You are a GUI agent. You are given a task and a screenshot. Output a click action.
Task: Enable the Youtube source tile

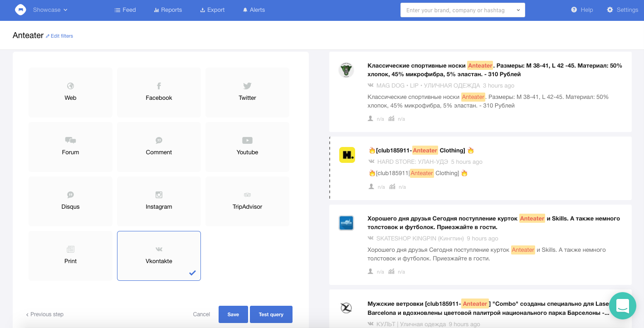point(247,147)
